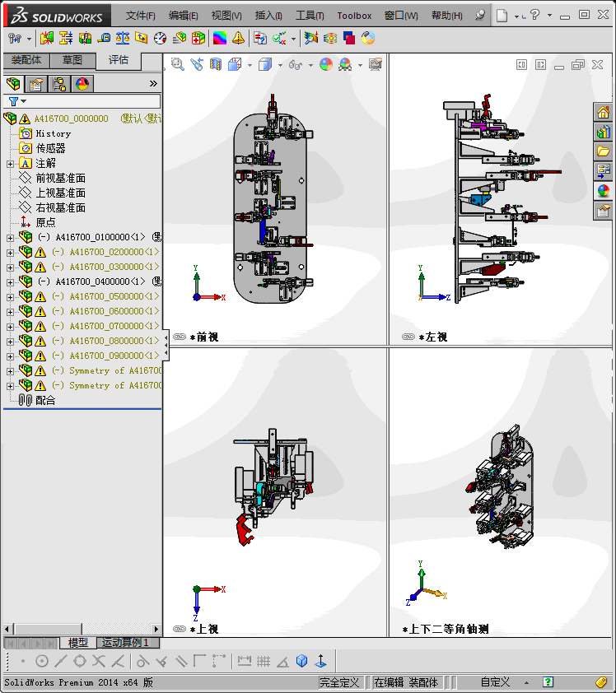Switch to the 模型 tab
This screenshot has height=693, width=616.
(78, 642)
